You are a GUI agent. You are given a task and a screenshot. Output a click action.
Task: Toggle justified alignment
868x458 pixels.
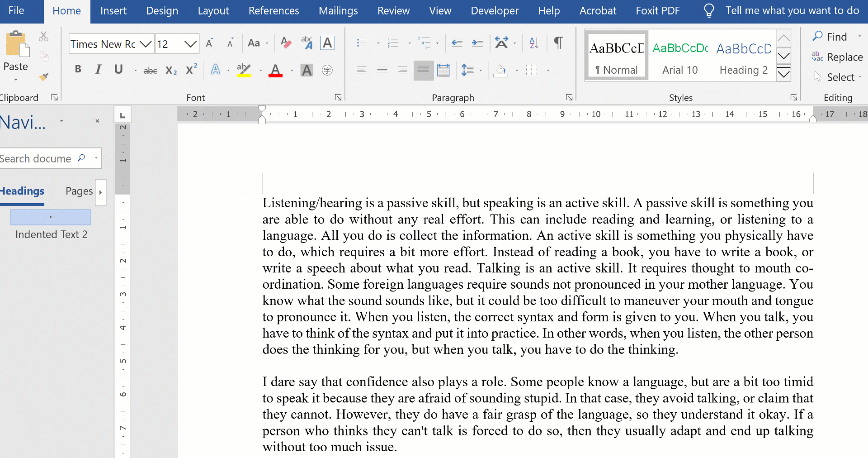click(423, 70)
